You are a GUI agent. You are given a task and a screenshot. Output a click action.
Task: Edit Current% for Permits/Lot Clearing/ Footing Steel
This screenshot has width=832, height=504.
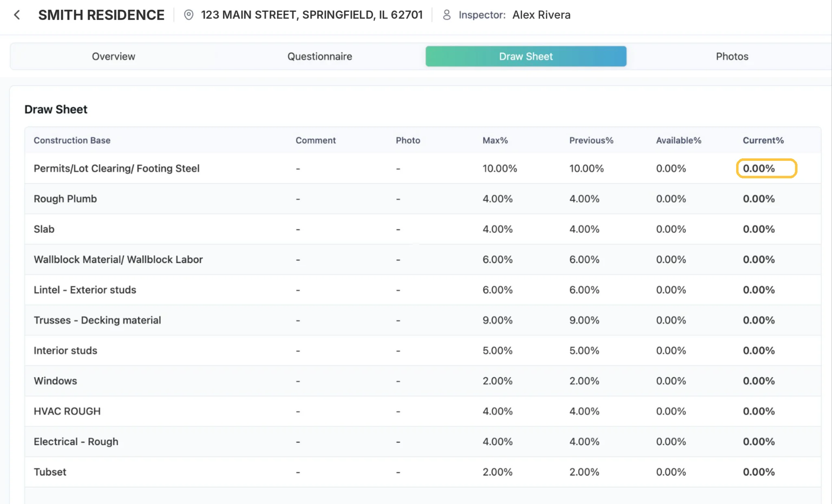pos(767,169)
